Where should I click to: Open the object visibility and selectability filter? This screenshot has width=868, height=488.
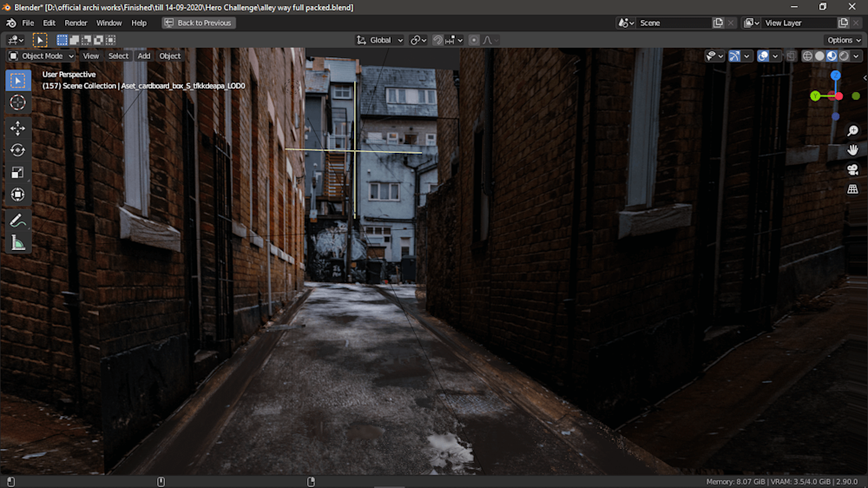[x=714, y=56]
